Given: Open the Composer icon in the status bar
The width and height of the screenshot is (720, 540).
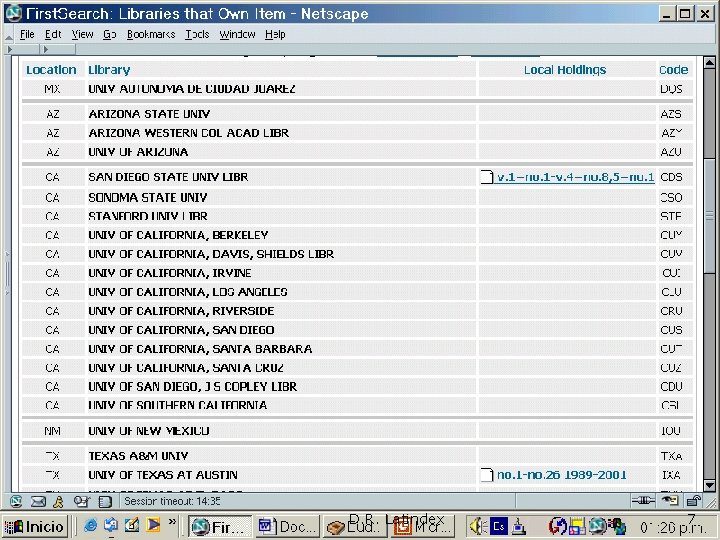Looking at the screenshot, I should (81, 501).
